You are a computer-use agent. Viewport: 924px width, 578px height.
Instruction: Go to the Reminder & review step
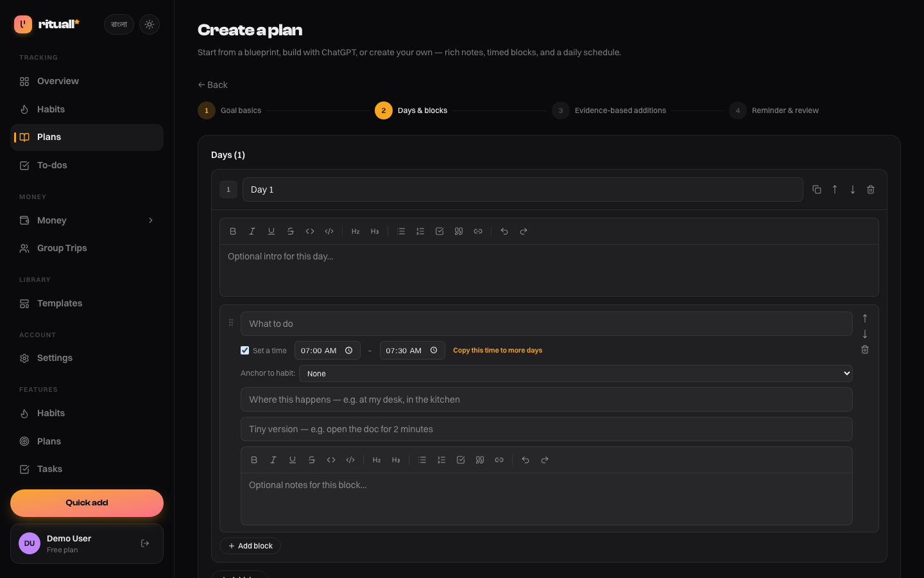[x=774, y=110]
